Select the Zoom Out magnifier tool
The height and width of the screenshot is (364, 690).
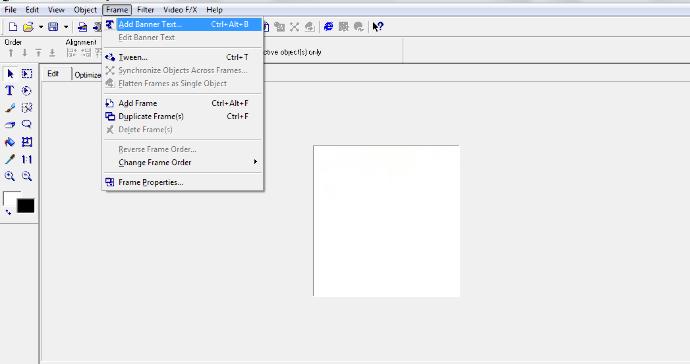coord(27,176)
